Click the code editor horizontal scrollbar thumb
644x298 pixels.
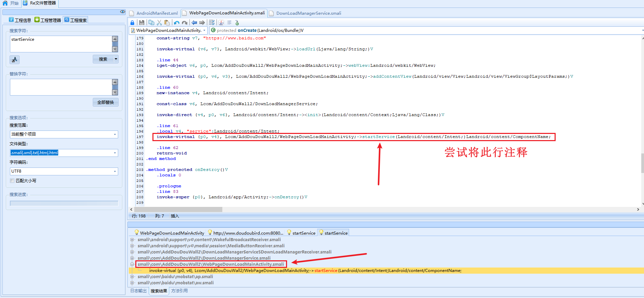pyautogui.click(x=178, y=209)
